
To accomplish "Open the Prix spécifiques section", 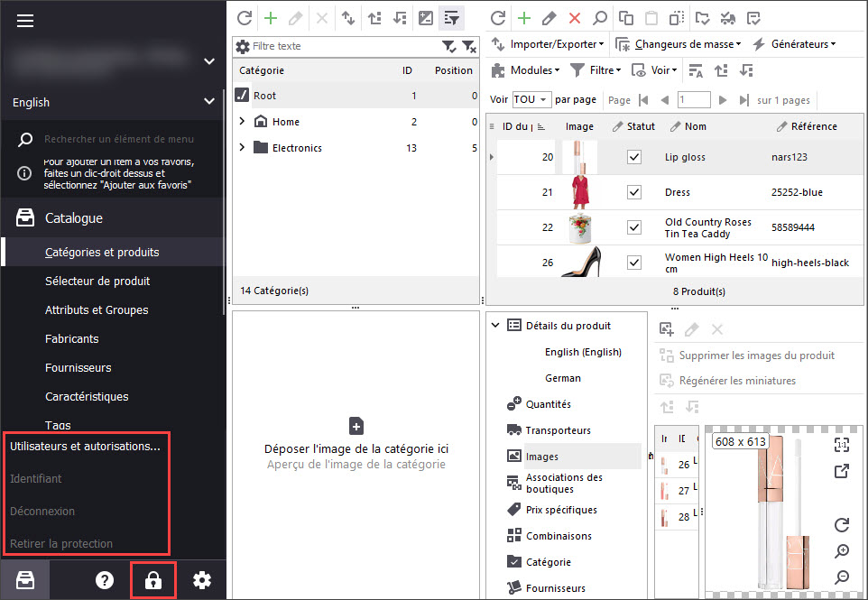I will (561, 510).
